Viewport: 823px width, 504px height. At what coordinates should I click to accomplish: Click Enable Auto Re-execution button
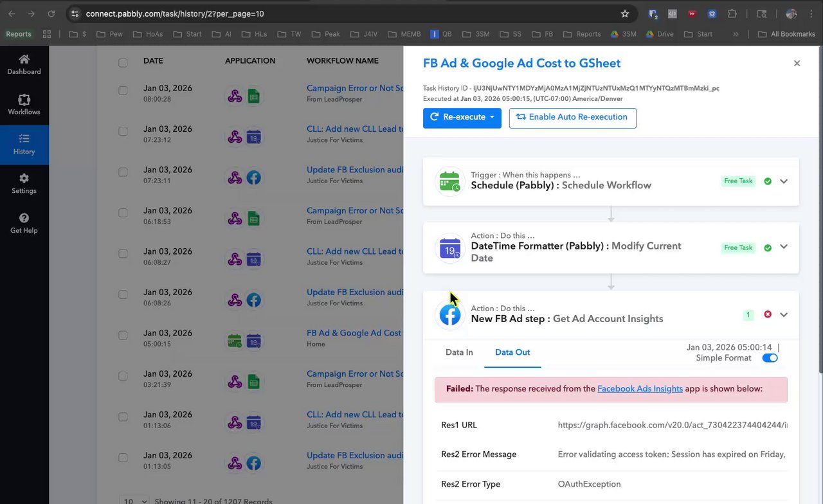572,118
